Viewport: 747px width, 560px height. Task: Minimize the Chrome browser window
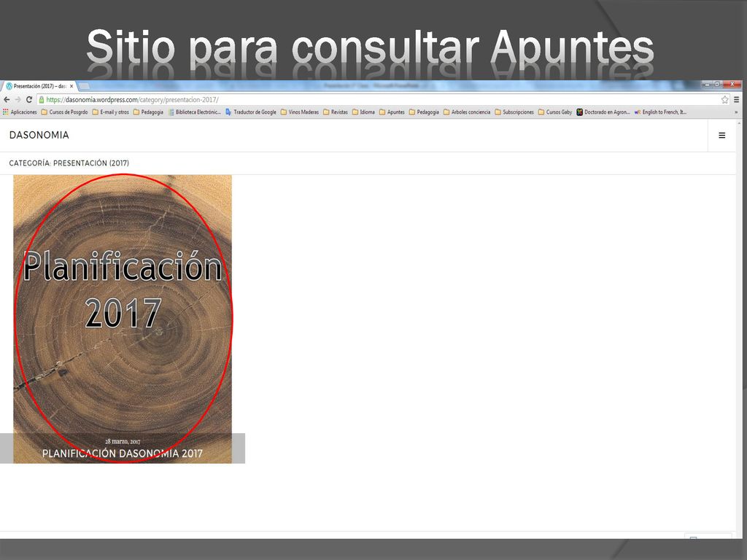point(707,85)
